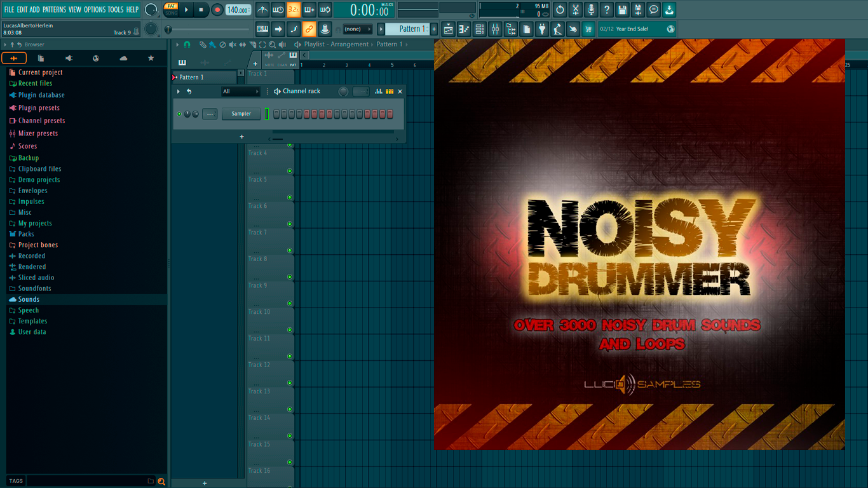868x488 pixels.
Task: Toggle the metronome
Action: coord(262,10)
